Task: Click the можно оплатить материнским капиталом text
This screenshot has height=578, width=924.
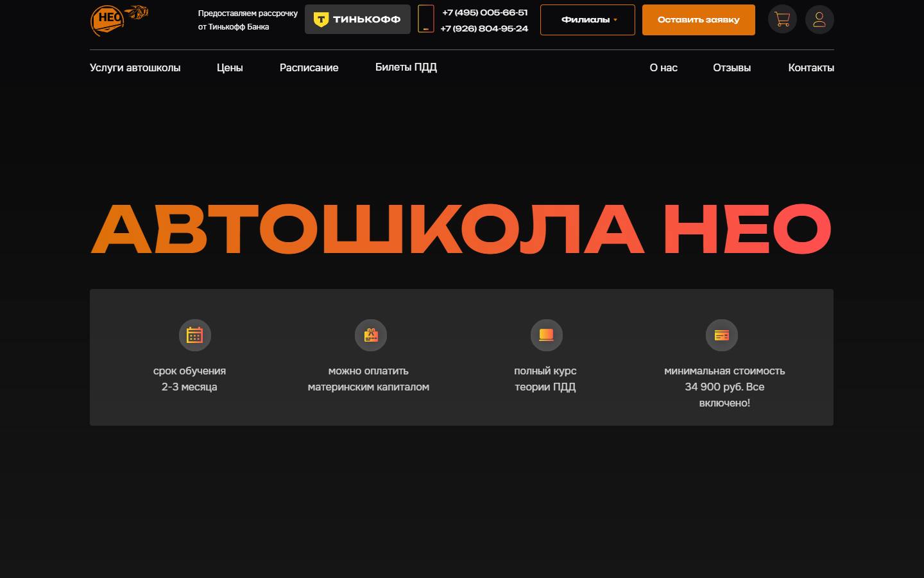Action: [368, 379]
